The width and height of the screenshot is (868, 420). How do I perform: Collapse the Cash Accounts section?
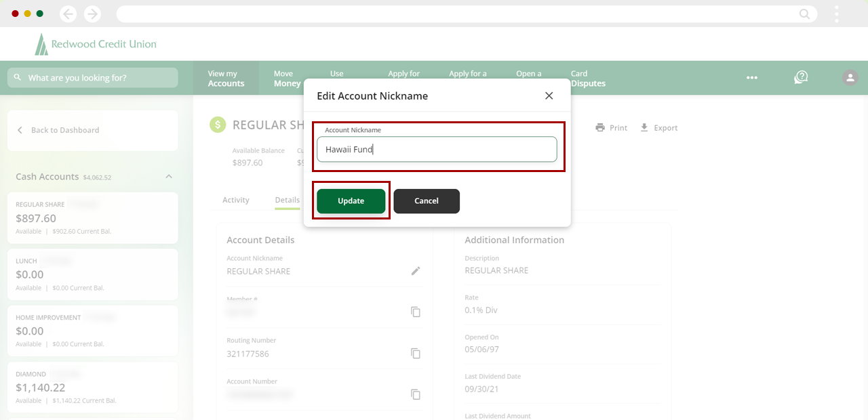[x=169, y=176]
